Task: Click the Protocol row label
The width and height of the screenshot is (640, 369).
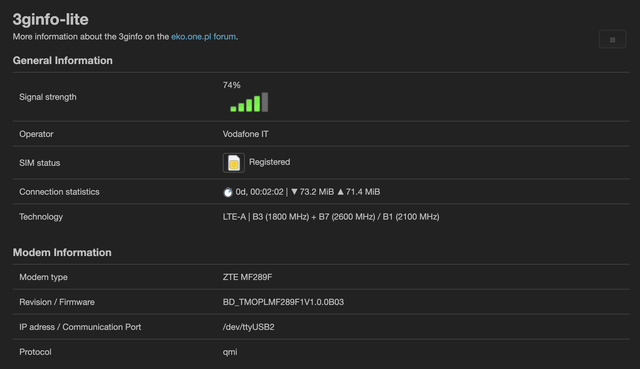Action: coord(35,352)
